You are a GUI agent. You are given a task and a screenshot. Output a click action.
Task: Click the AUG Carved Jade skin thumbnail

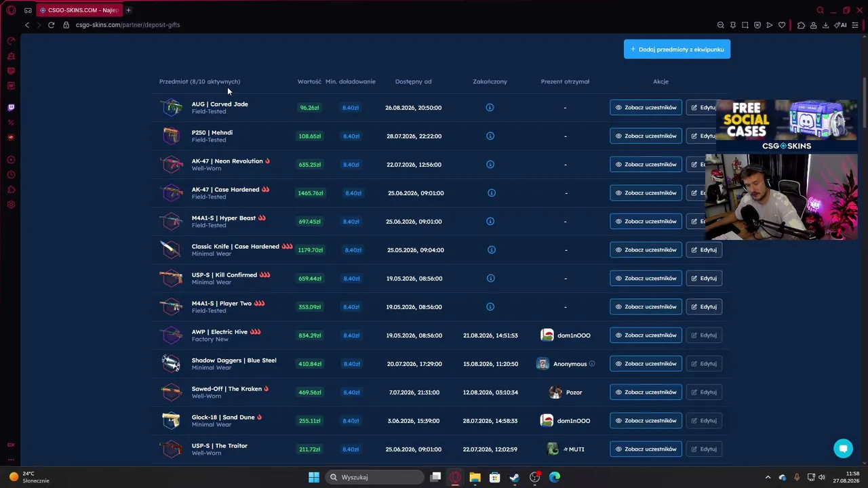tap(172, 107)
